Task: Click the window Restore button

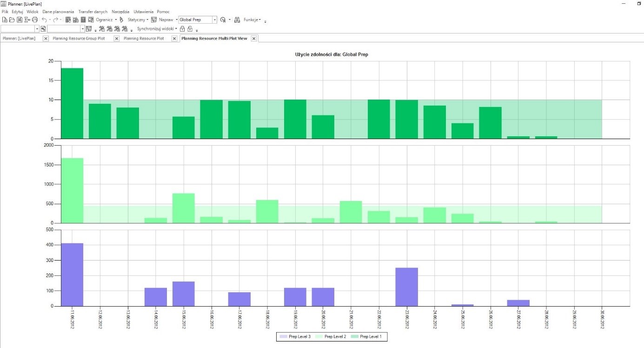Action: [x=638, y=3]
